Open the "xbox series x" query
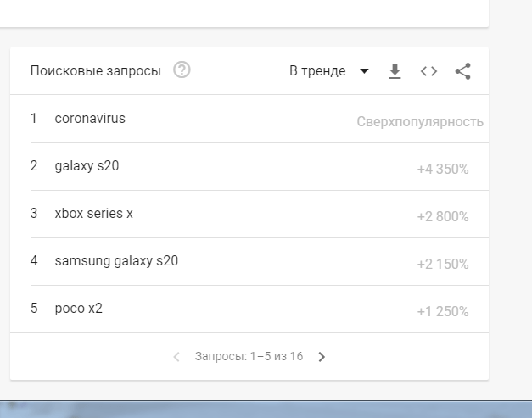This screenshot has width=532, height=418. 93,214
